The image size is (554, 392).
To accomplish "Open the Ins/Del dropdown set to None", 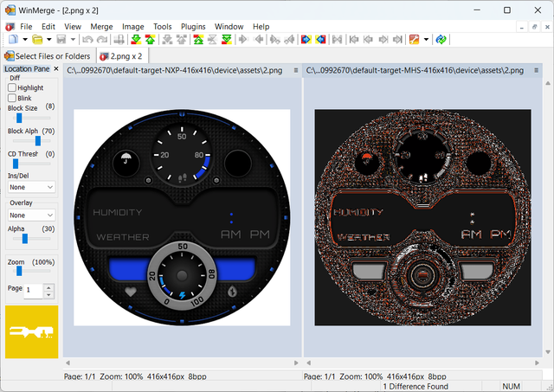I will 31,187.
